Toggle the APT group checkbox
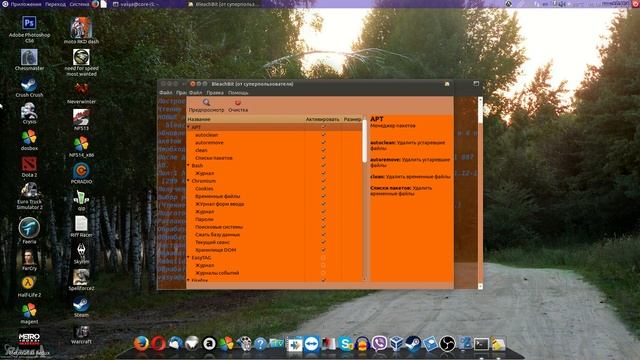The height and width of the screenshot is (360, 640). tap(323, 127)
